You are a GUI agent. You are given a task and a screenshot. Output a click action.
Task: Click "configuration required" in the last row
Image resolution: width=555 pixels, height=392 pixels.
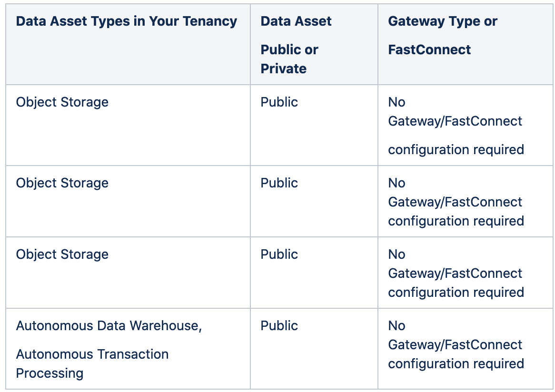click(456, 364)
